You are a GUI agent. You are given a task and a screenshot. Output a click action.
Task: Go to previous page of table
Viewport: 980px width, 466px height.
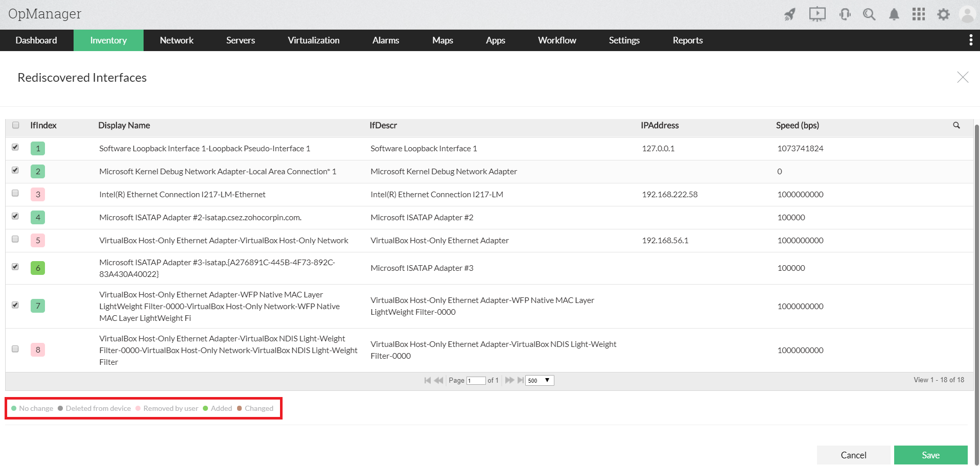tap(439, 380)
